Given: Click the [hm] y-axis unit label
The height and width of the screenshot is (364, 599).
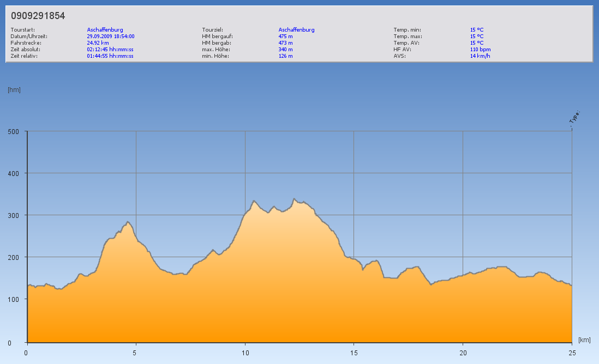Looking at the screenshot, I should (x=14, y=90).
